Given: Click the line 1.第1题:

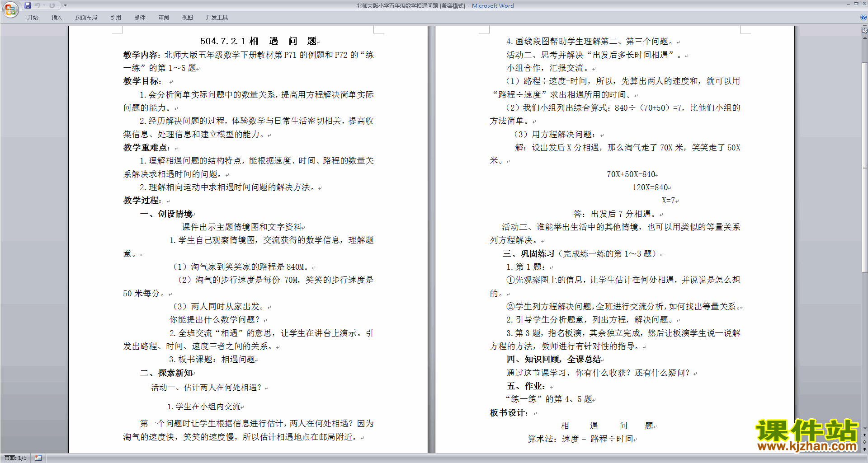Looking at the screenshot, I should coord(526,267).
